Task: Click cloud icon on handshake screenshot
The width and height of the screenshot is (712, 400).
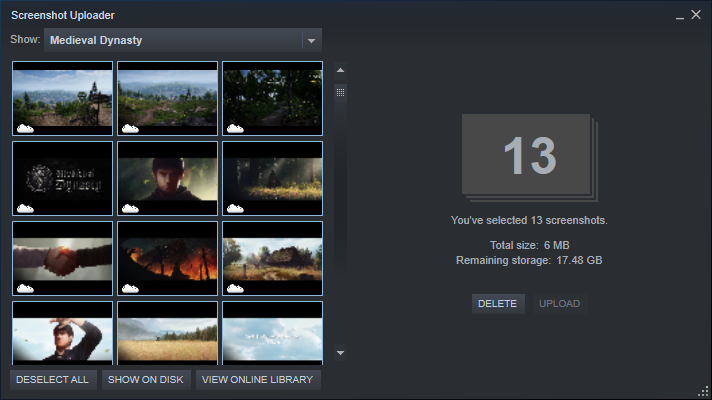Action: (25, 288)
